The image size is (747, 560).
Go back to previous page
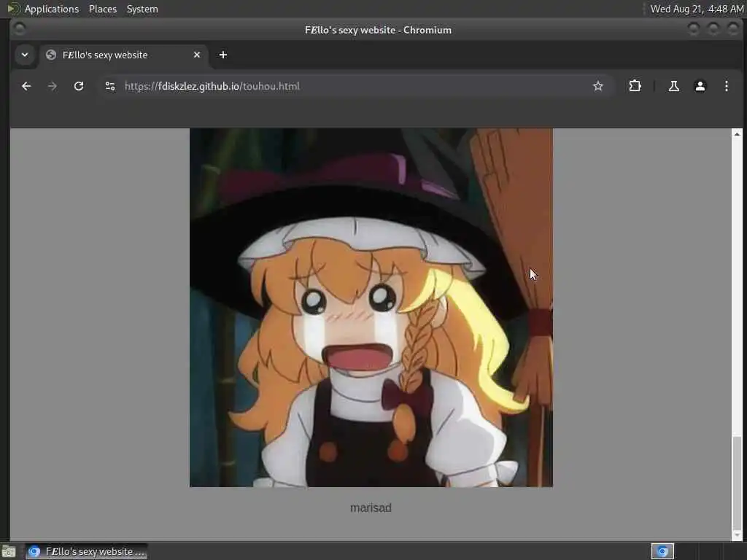pos(26,86)
